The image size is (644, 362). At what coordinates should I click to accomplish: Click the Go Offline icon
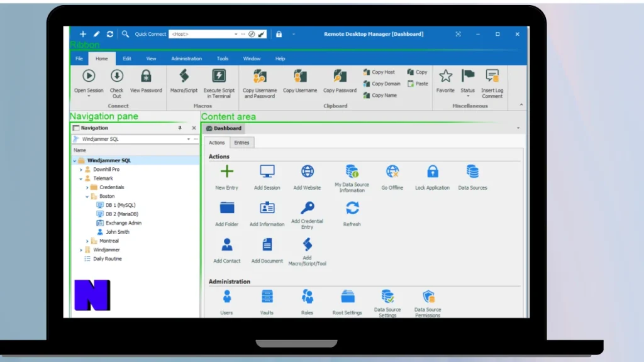(x=392, y=172)
